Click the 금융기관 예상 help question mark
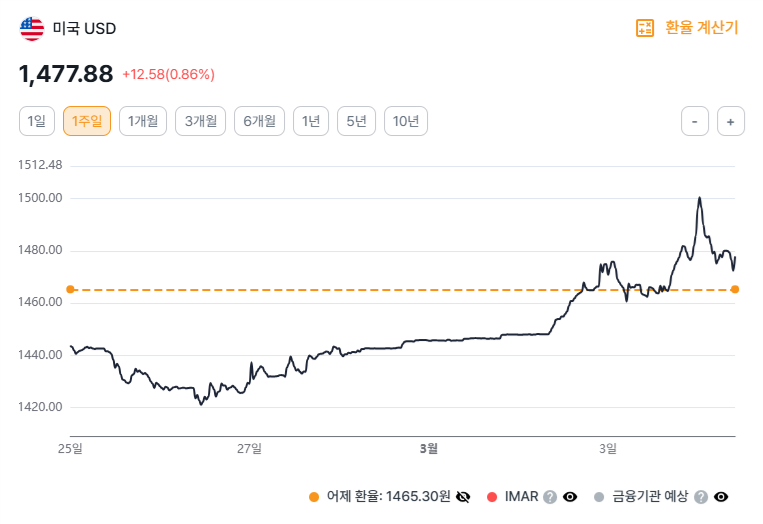 pyautogui.click(x=701, y=497)
